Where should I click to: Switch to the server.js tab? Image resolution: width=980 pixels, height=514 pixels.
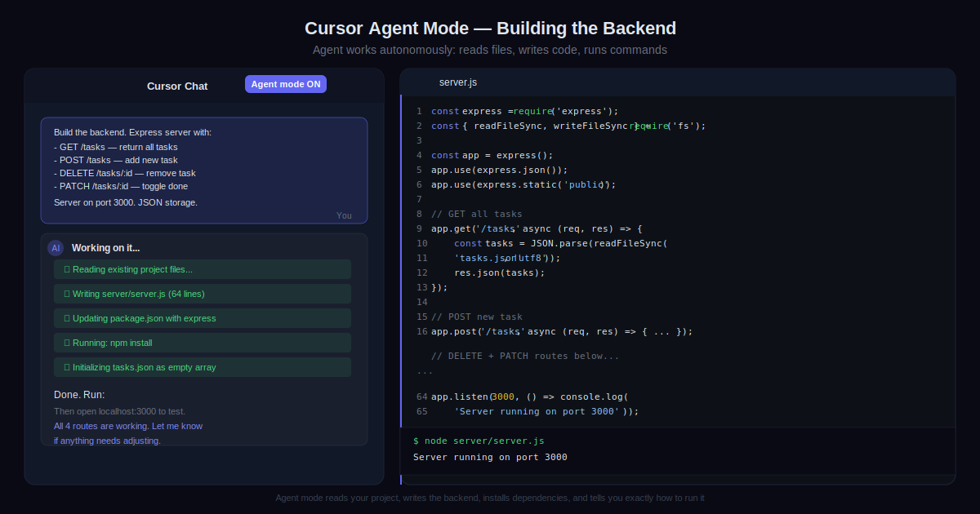[457, 82]
